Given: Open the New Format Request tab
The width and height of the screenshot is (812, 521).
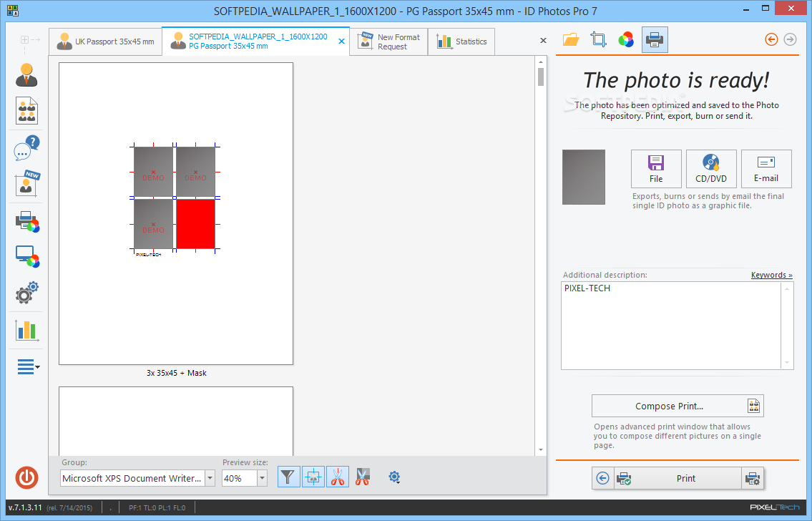Looking at the screenshot, I should [389, 42].
